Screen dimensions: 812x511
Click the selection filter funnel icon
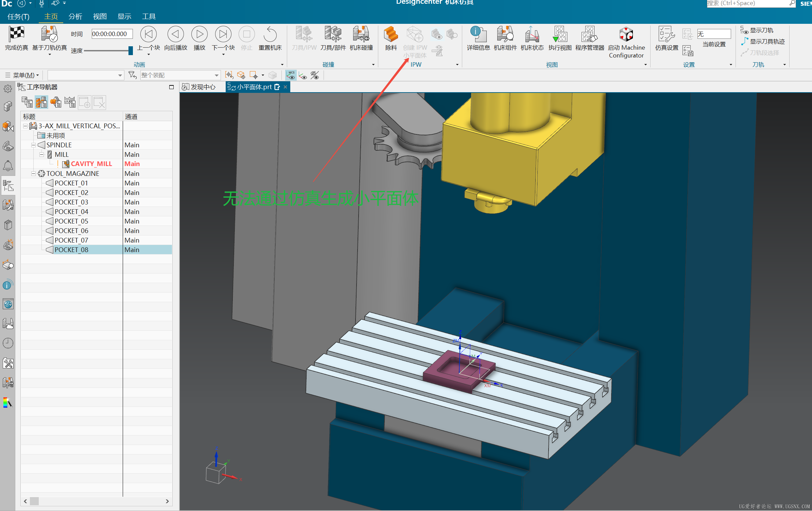point(132,75)
